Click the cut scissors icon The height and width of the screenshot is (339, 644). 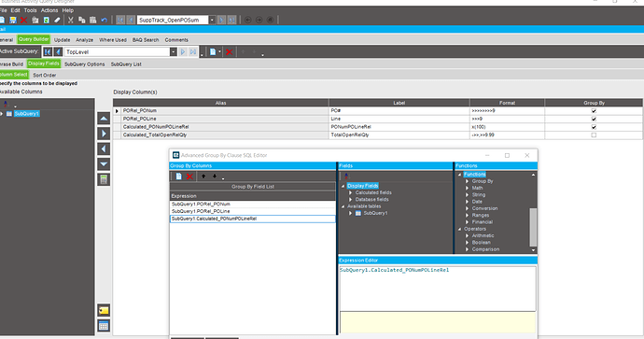[x=71, y=20]
